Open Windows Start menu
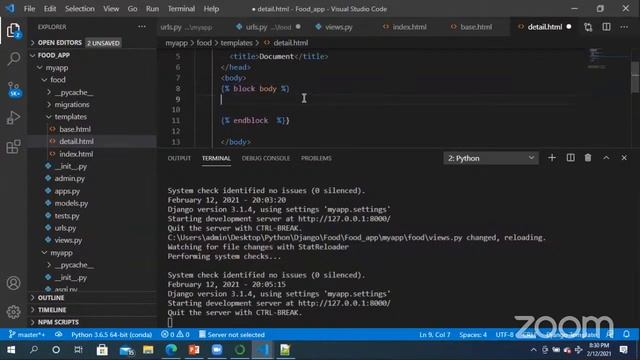 (x=11, y=350)
